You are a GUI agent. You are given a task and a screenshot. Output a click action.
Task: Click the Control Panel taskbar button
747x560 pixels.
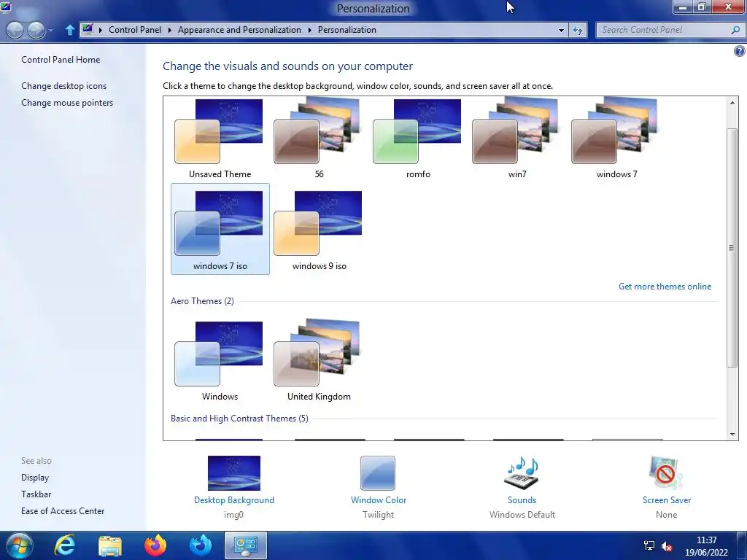[x=246, y=545]
